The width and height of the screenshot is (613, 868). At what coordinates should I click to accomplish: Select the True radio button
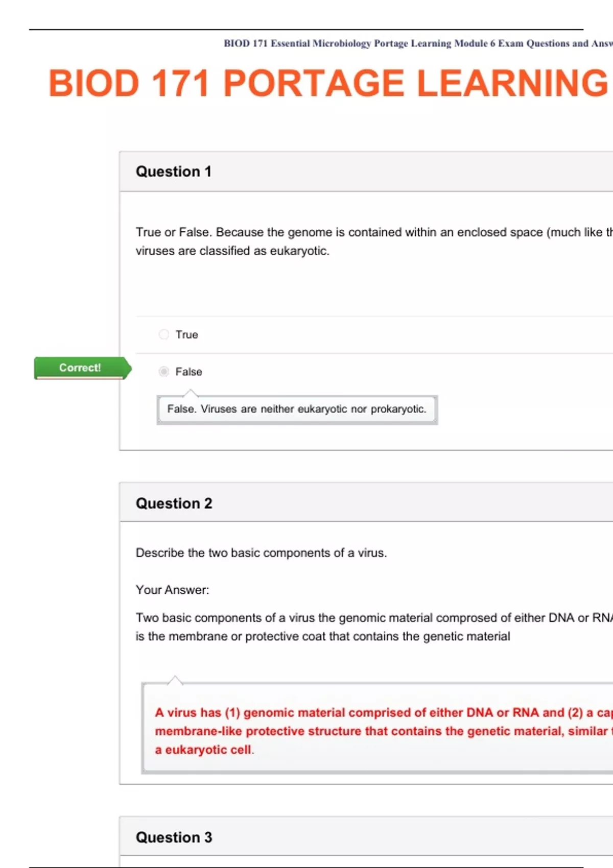click(x=163, y=334)
